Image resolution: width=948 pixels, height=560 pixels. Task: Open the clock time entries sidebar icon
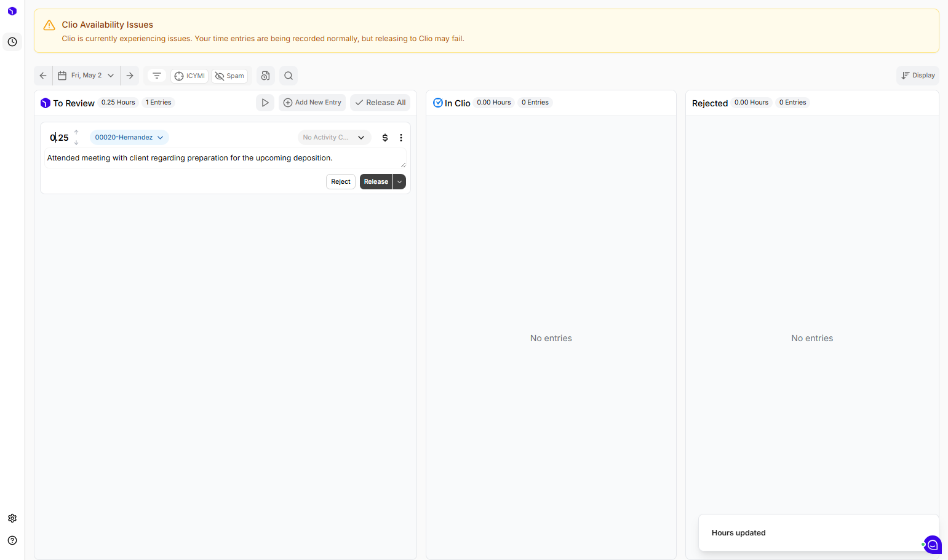(12, 42)
